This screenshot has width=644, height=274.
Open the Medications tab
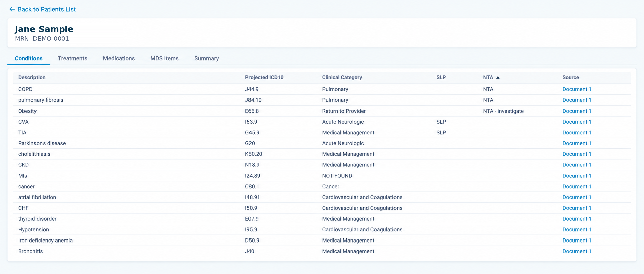tap(119, 58)
